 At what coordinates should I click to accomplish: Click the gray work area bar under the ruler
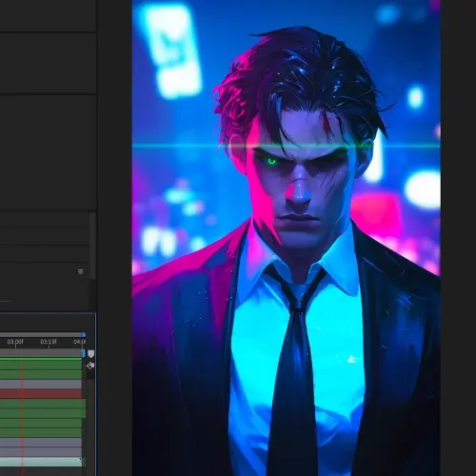[x=41, y=353]
